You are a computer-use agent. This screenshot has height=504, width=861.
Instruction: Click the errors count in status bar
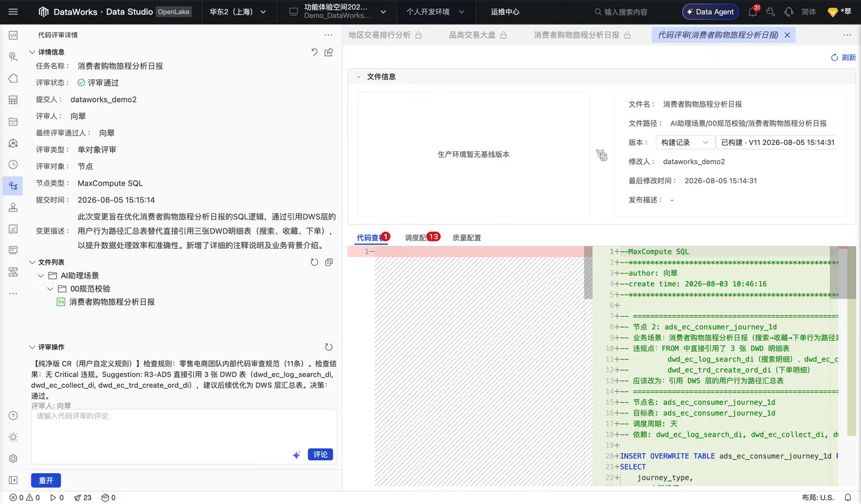16,498
